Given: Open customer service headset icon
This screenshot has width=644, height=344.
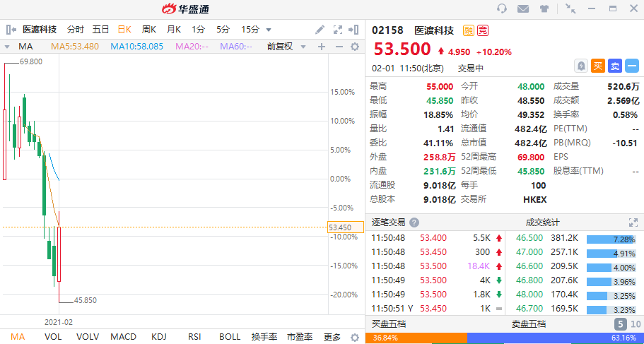Looking at the screenshot, I should [x=502, y=9].
